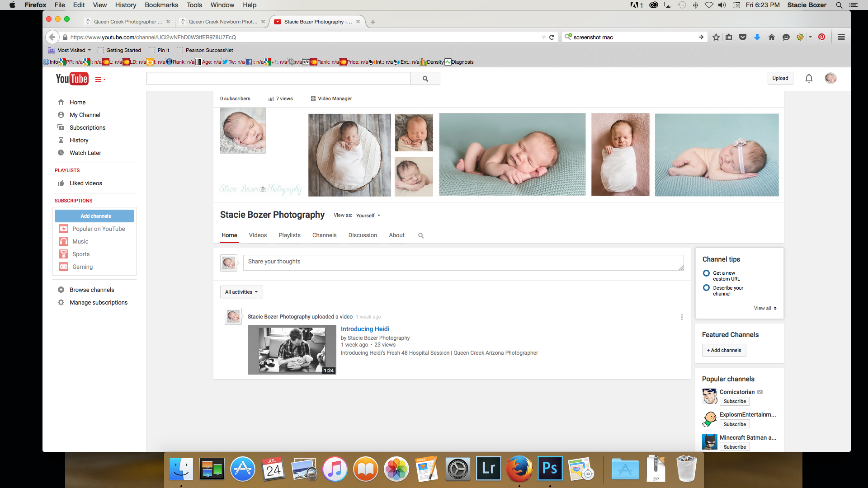The image size is (868, 488).
Task: Switch to the About tab
Action: coord(397,235)
